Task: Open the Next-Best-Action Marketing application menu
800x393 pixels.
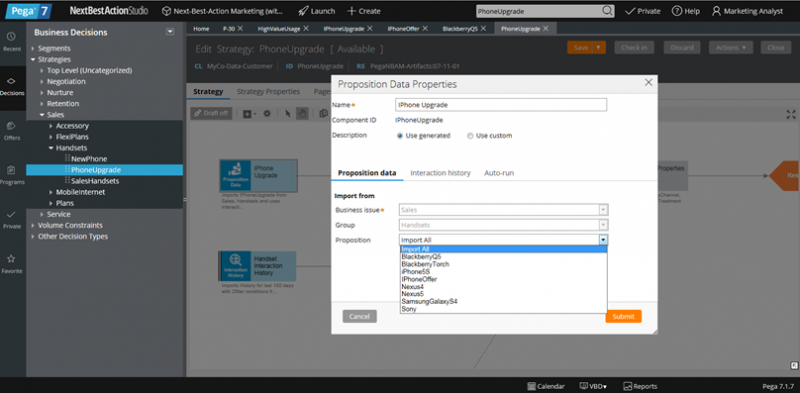Action: pos(222,11)
